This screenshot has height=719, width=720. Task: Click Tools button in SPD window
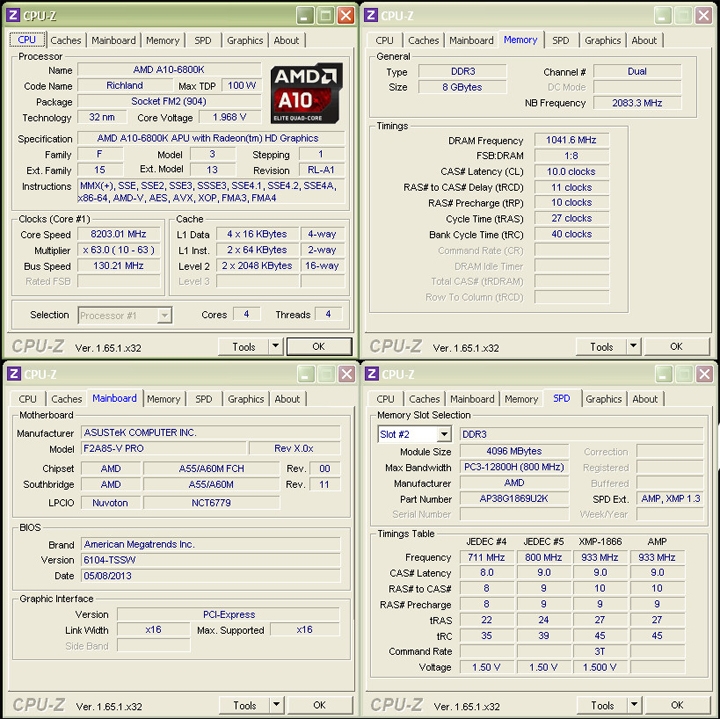[x=602, y=705]
